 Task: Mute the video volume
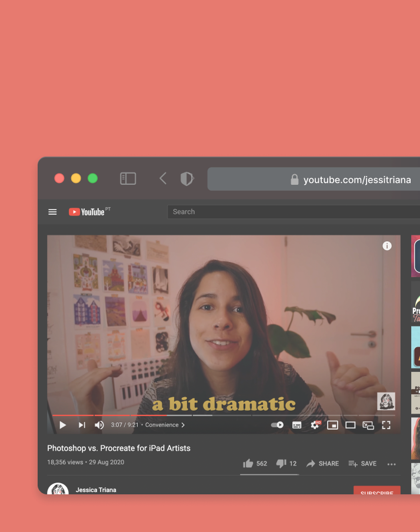99,425
